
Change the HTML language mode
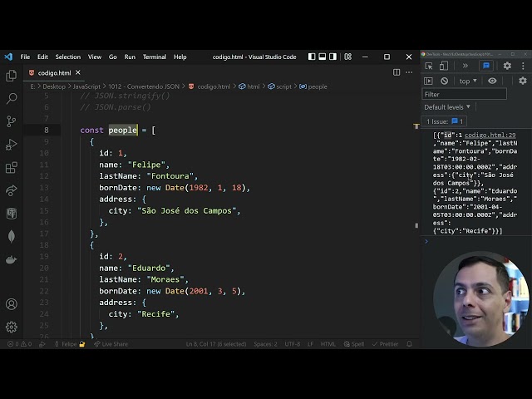(x=328, y=344)
